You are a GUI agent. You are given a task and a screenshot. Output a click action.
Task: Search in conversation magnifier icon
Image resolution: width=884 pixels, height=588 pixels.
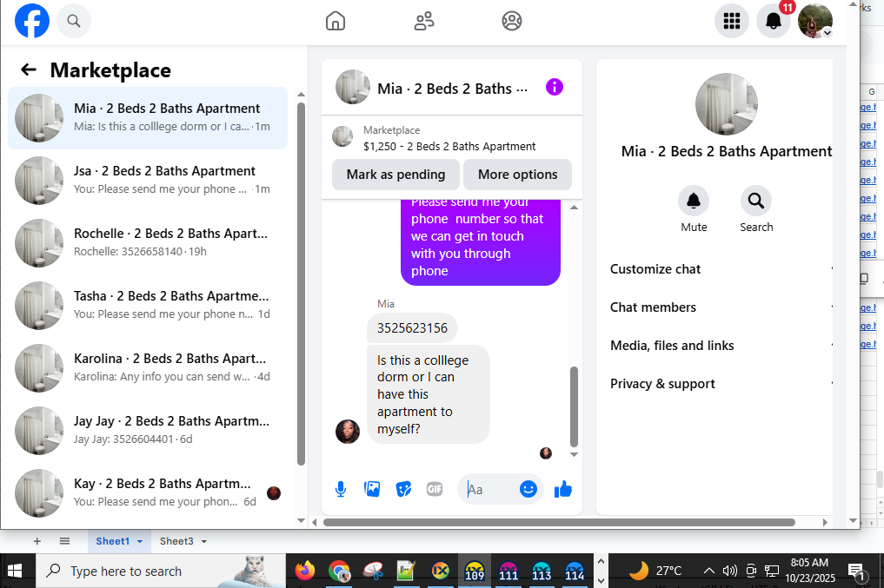[x=756, y=201]
